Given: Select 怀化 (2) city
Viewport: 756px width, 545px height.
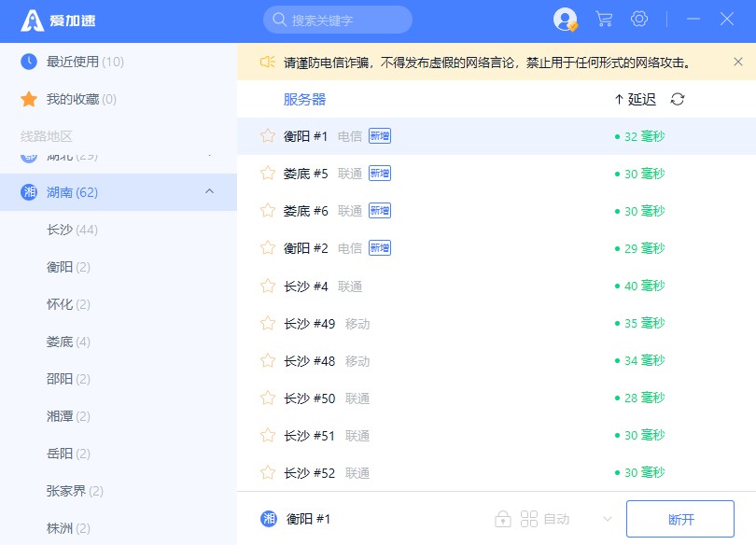Looking at the screenshot, I should 119,304.
